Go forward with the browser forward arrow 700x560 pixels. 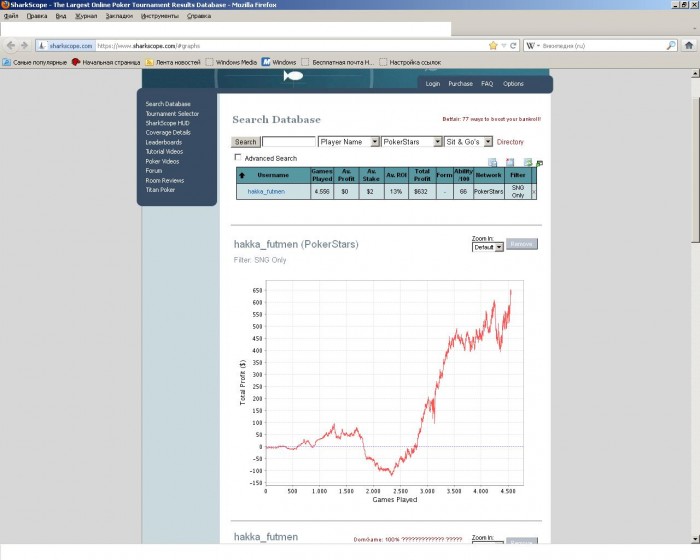click(x=25, y=46)
